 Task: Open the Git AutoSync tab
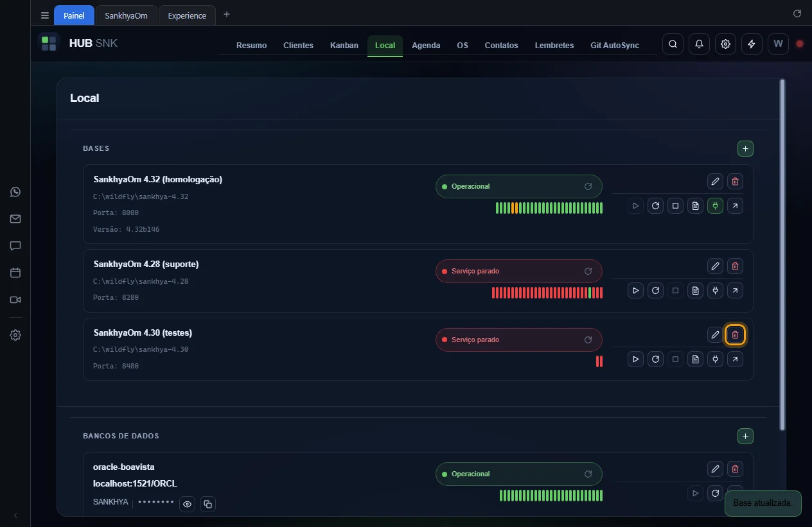point(615,46)
